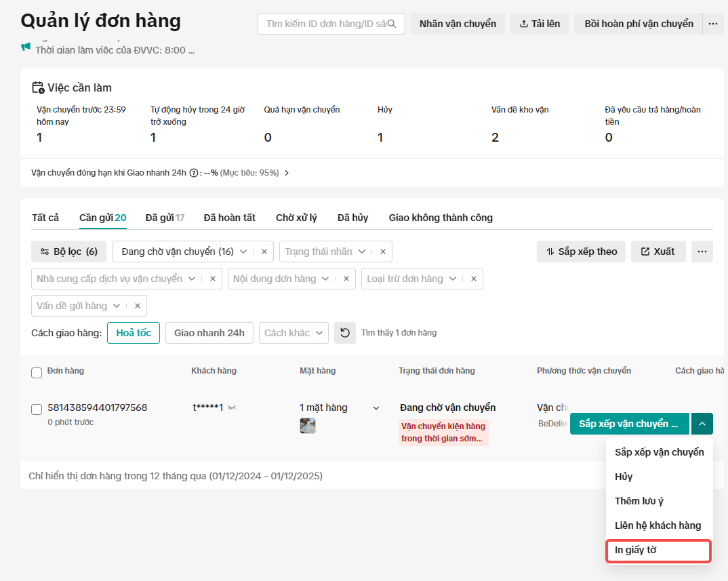Switch to the Đã gửi tab
The height and width of the screenshot is (581, 728).
click(x=165, y=218)
